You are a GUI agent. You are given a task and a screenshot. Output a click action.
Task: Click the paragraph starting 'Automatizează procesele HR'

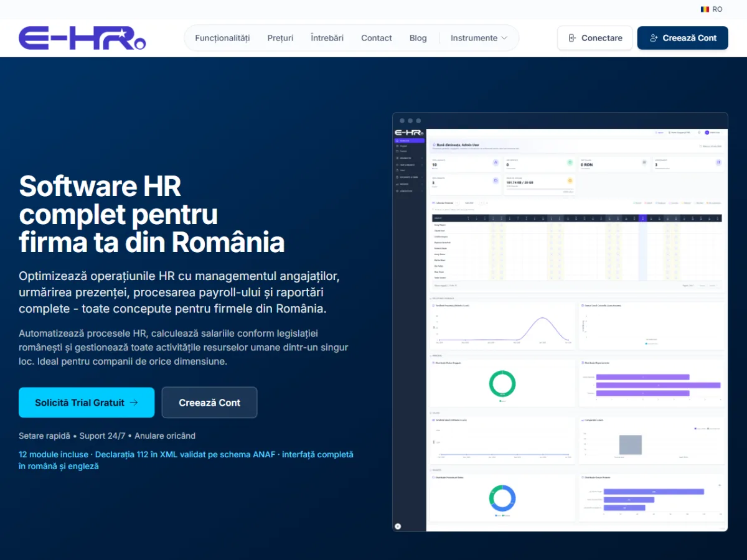click(x=184, y=347)
